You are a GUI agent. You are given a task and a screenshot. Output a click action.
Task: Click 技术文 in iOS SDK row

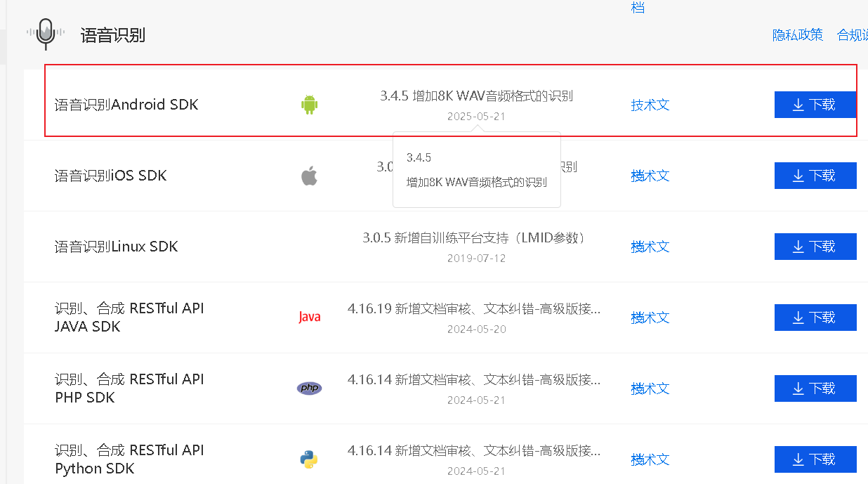click(650, 176)
